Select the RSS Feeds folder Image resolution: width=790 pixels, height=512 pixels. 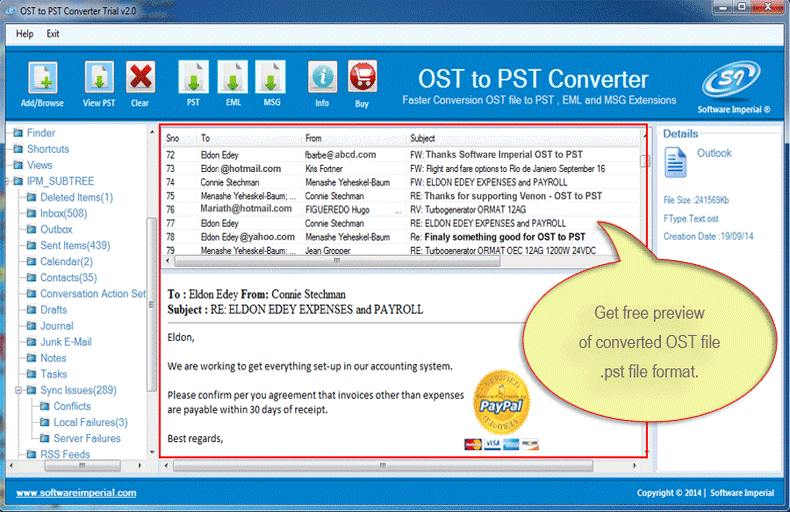(65, 454)
